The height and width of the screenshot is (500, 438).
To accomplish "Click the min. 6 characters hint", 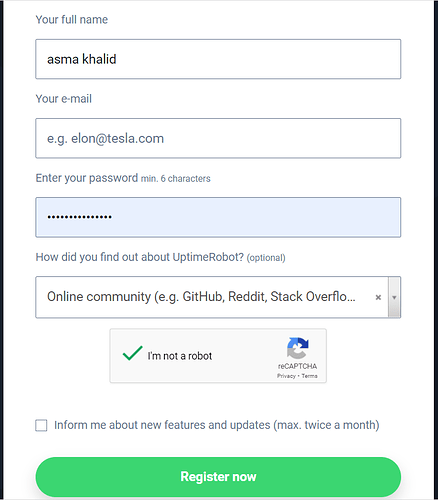I will tap(175, 179).
